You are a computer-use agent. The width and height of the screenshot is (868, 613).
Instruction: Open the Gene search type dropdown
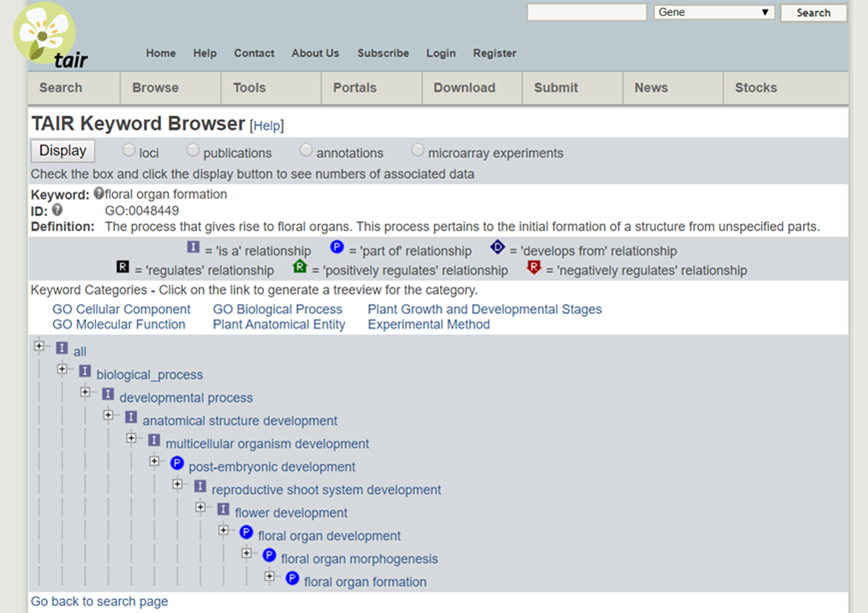[x=713, y=12]
